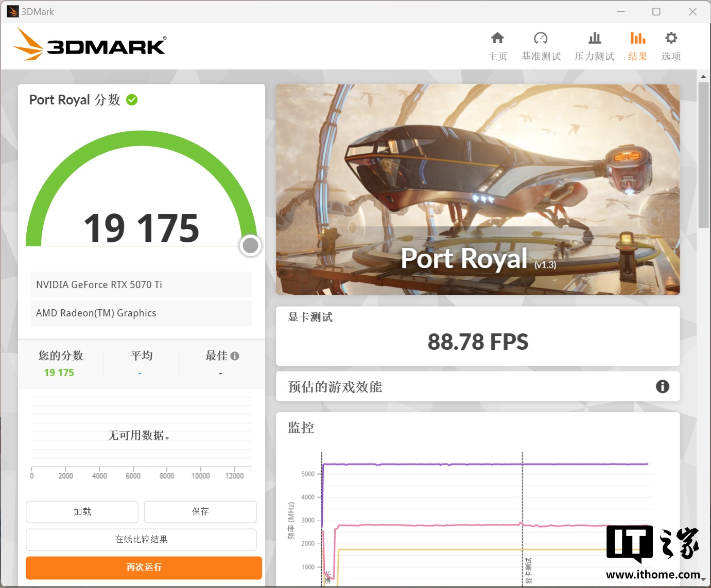The height and width of the screenshot is (588, 711).
Task: Click the green validation checkmark beside Port Royal
Action: (x=132, y=100)
